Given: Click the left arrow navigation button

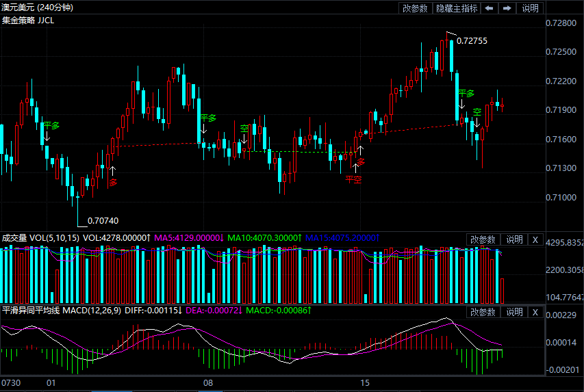Looking at the screenshot, I should coord(489,8).
